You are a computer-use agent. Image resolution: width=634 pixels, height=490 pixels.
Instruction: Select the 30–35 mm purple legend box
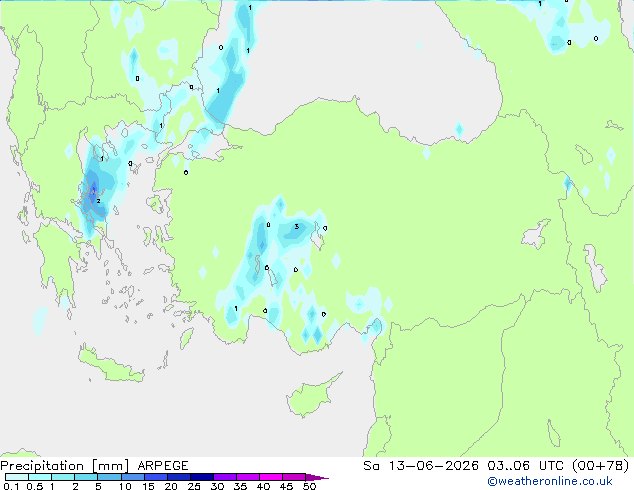tap(224, 477)
